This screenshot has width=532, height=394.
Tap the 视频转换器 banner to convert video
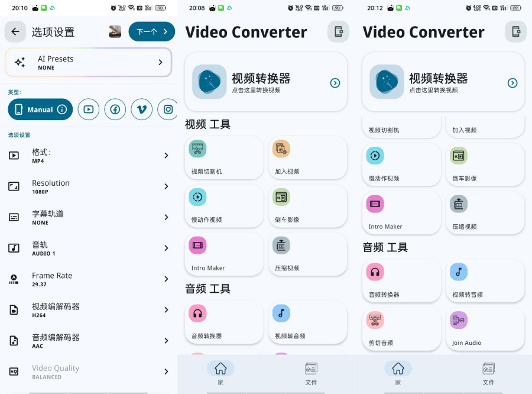click(265, 81)
